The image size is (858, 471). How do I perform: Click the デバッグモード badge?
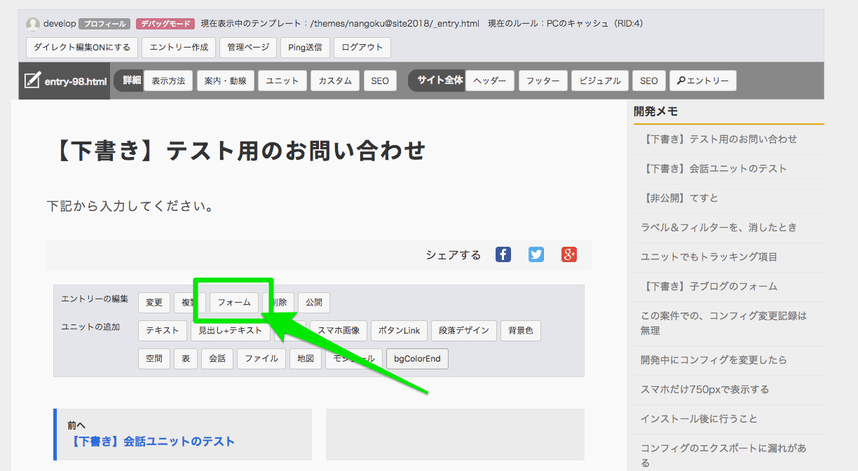click(x=165, y=23)
